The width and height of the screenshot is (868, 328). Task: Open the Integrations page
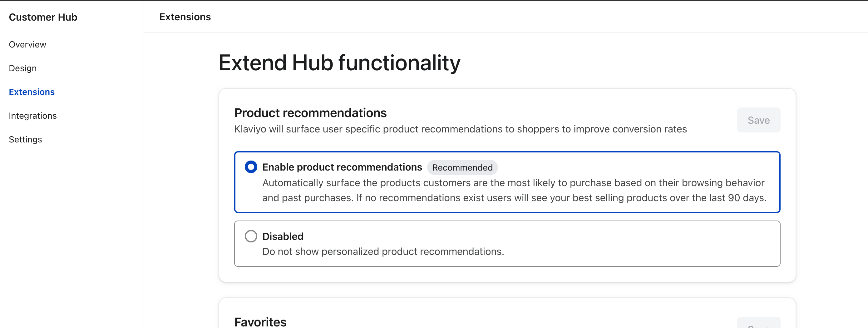point(33,116)
